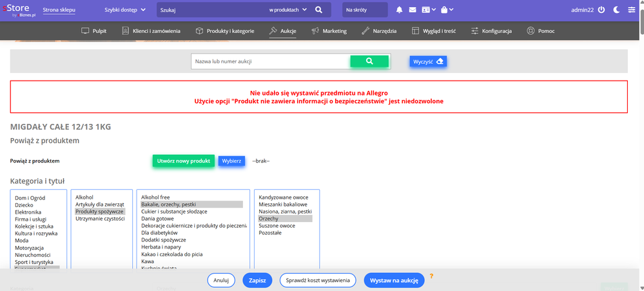The height and width of the screenshot is (291, 644).
Task: Select Dom i Ogród category
Action: click(x=30, y=197)
